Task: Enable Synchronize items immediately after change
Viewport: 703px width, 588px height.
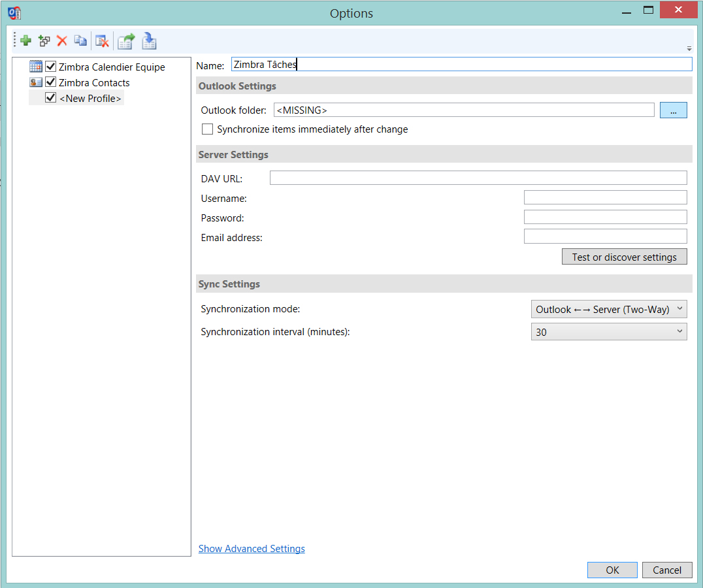Action: click(207, 129)
